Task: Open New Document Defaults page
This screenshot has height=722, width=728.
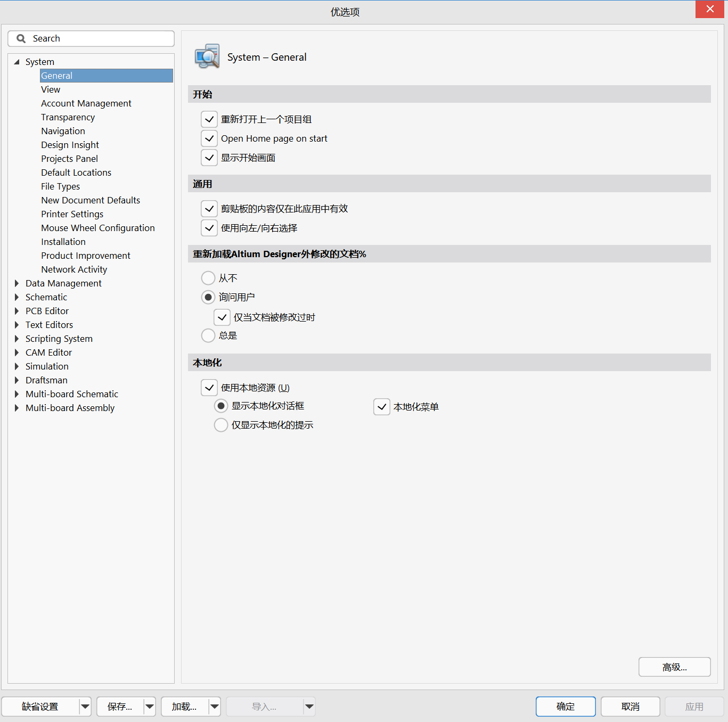Action: [x=91, y=200]
